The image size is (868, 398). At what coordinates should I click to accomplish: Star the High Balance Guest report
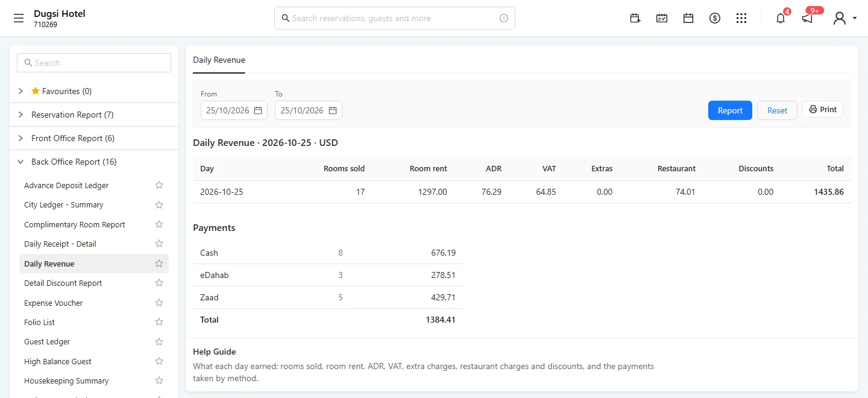(159, 361)
